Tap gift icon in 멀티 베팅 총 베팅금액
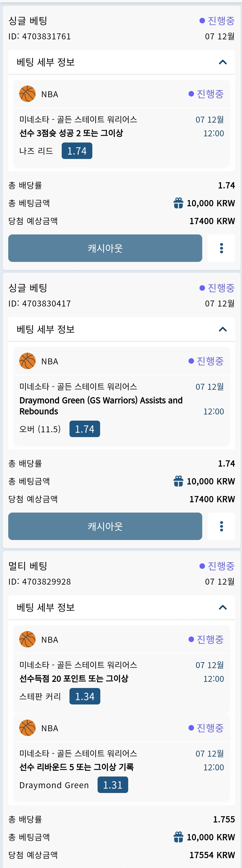 (178, 837)
